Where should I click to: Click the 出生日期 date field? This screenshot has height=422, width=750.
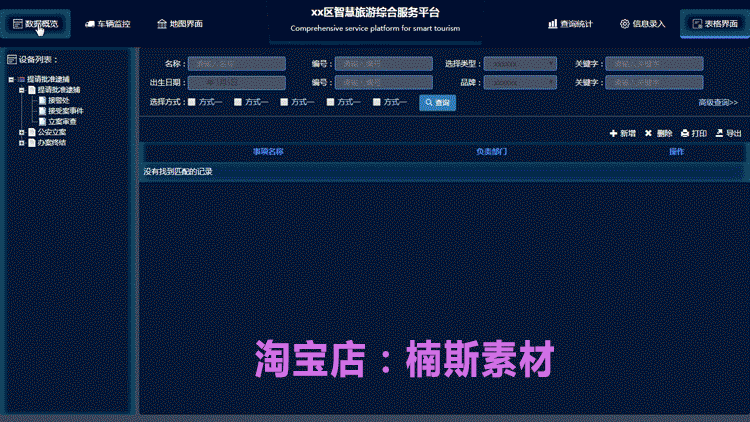point(237,83)
